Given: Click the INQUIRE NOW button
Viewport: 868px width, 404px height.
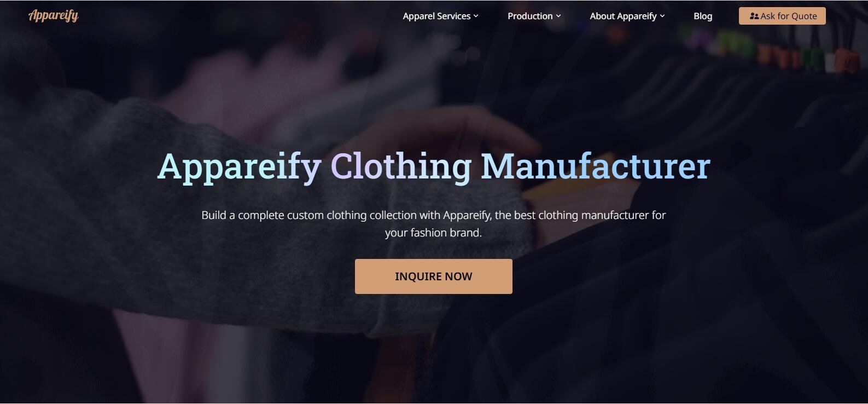Looking at the screenshot, I should tap(433, 276).
